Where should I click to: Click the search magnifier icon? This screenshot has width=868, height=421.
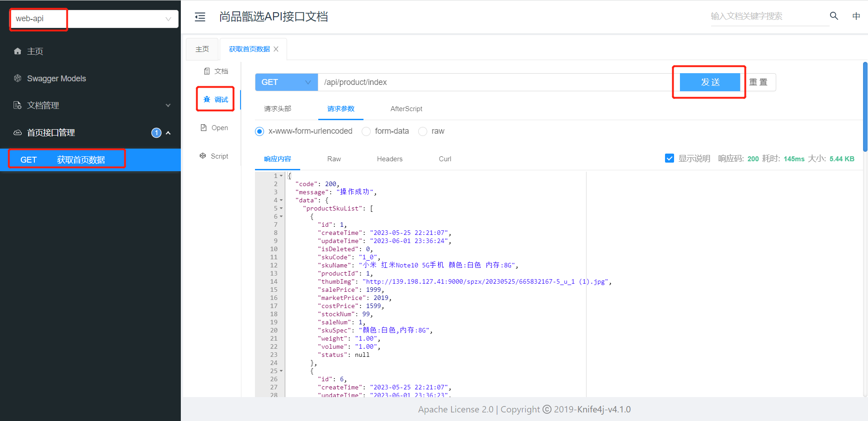point(834,16)
